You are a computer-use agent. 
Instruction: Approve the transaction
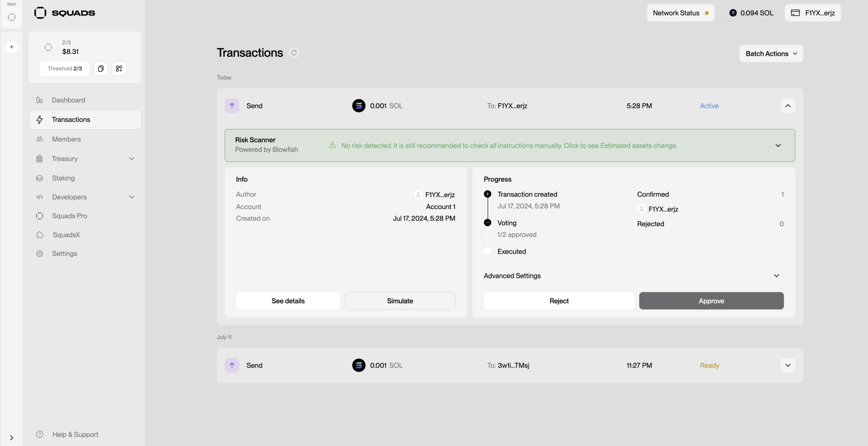[711, 301]
